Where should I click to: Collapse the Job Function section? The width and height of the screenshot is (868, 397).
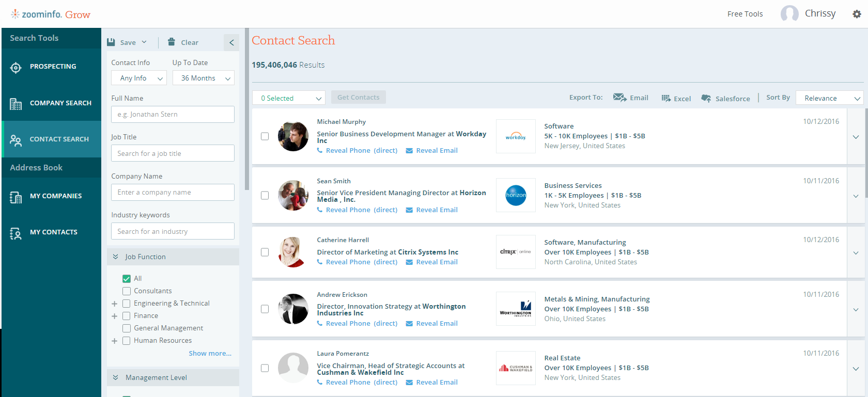click(x=116, y=257)
